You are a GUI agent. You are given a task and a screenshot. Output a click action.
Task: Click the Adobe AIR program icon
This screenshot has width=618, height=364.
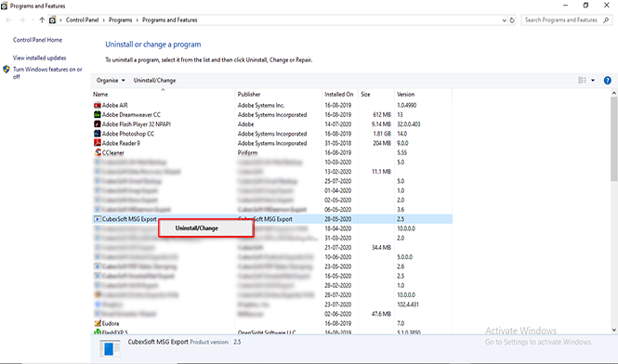click(98, 105)
